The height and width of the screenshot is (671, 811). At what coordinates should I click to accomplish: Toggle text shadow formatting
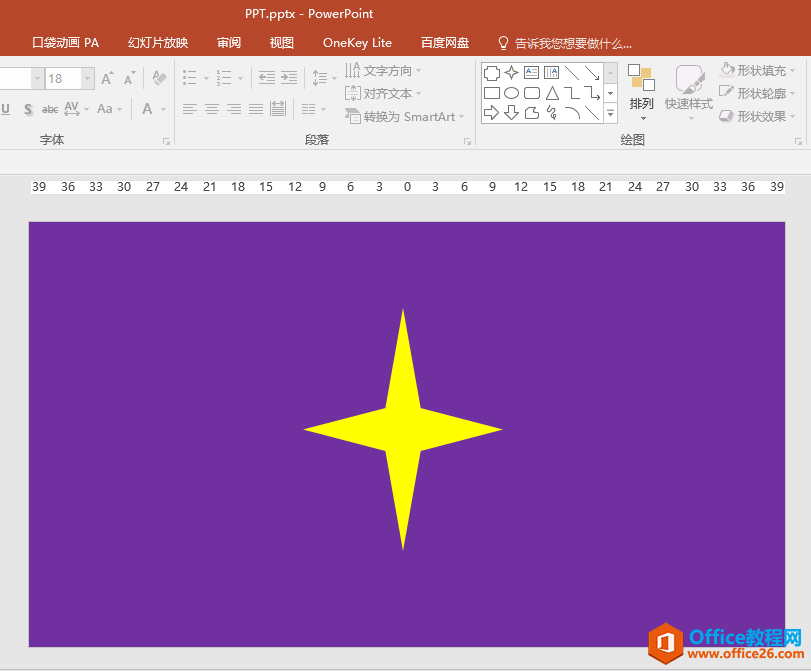coord(28,109)
